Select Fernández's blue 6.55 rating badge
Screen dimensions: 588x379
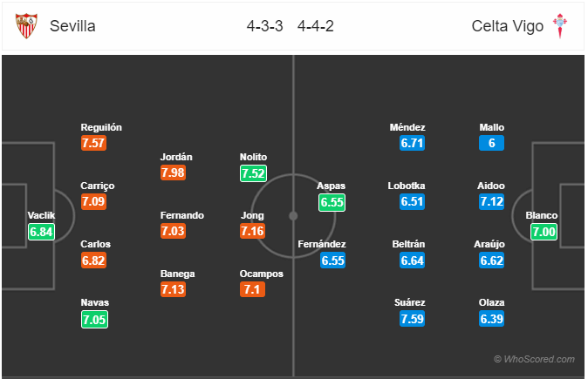pyautogui.click(x=332, y=261)
